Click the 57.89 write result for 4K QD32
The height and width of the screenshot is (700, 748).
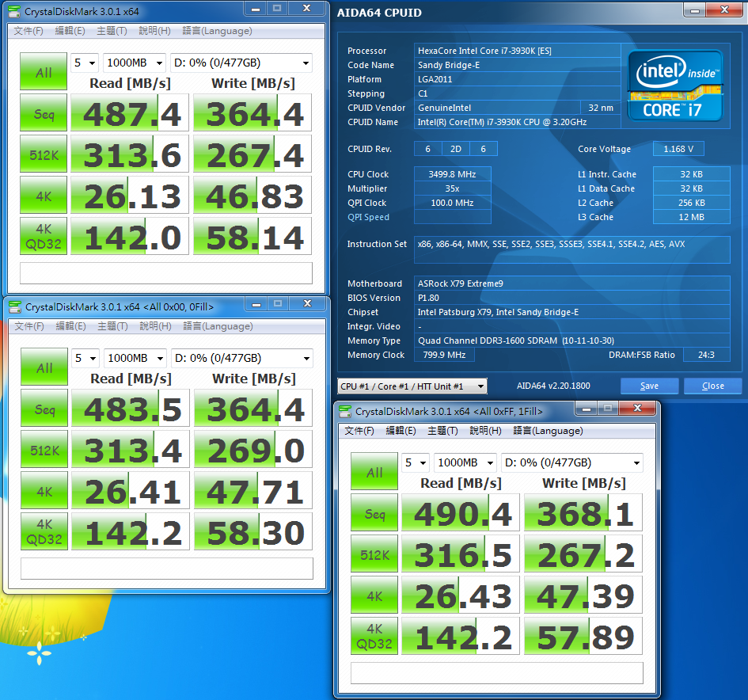pyautogui.click(x=583, y=636)
